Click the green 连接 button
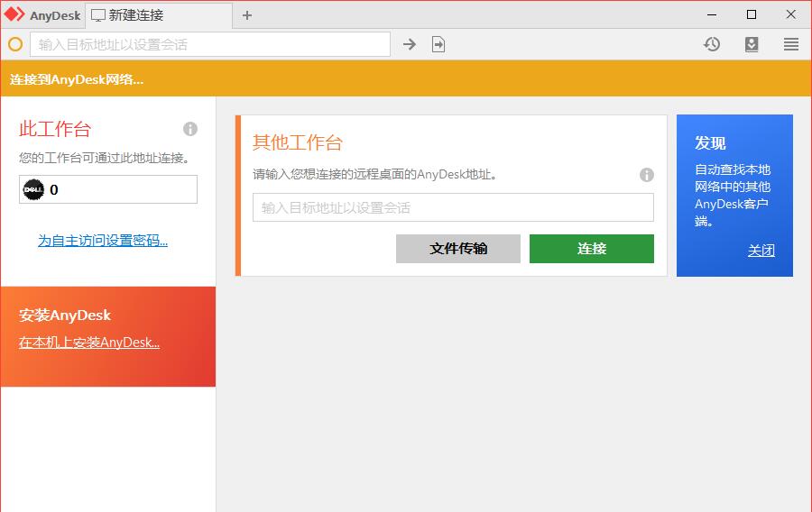 click(x=591, y=249)
